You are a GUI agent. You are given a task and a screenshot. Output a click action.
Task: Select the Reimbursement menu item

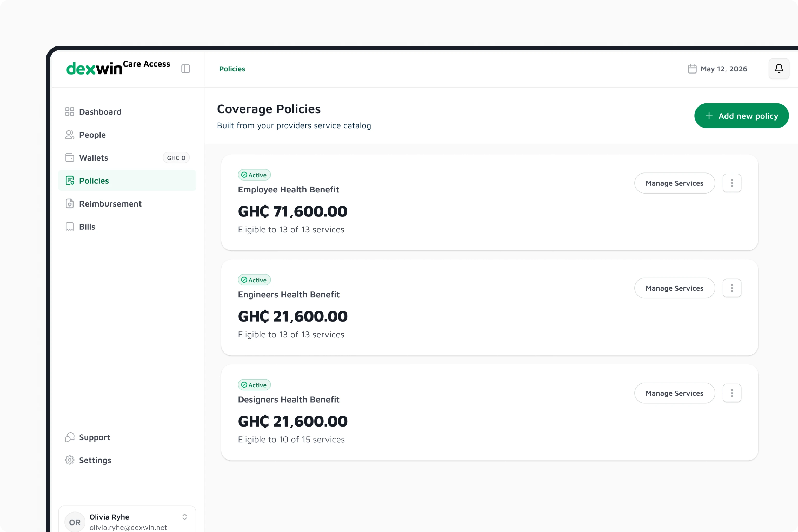tap(127, 204)
